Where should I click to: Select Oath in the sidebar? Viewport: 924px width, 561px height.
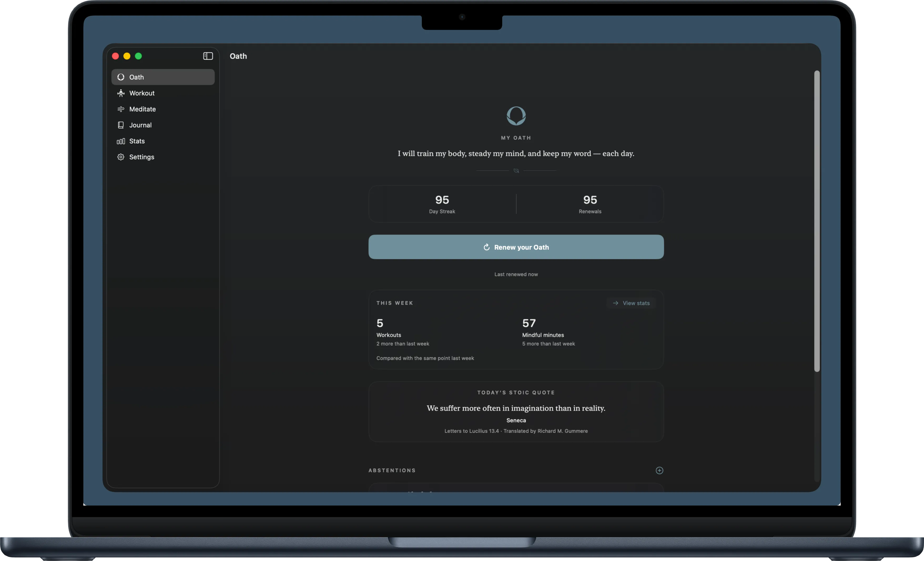point(163,77)
